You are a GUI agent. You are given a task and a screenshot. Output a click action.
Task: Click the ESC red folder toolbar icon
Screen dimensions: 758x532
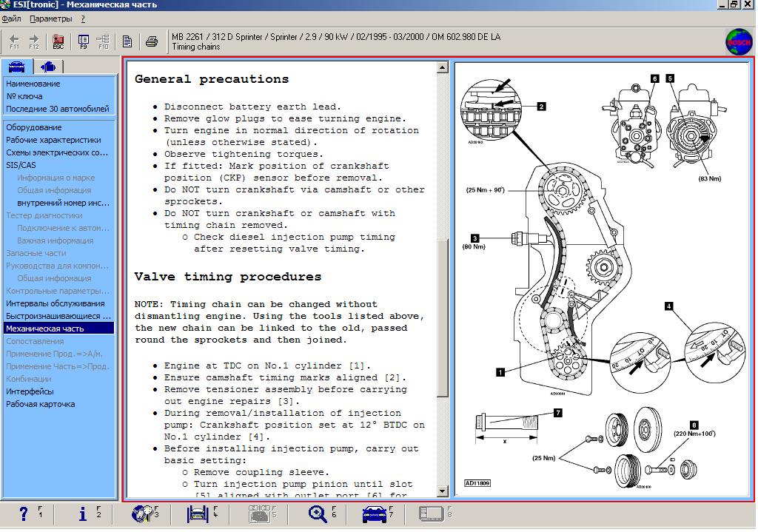click(x=58, y=41)
